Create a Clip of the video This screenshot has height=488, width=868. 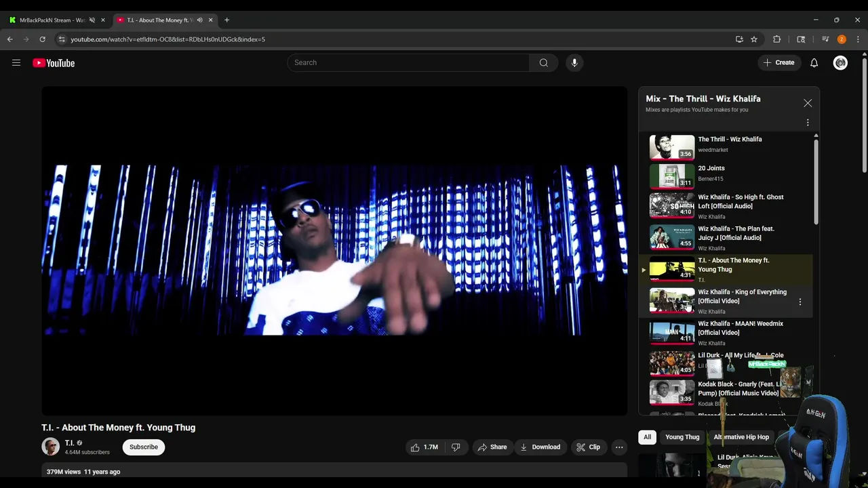(x=588, y=447)
